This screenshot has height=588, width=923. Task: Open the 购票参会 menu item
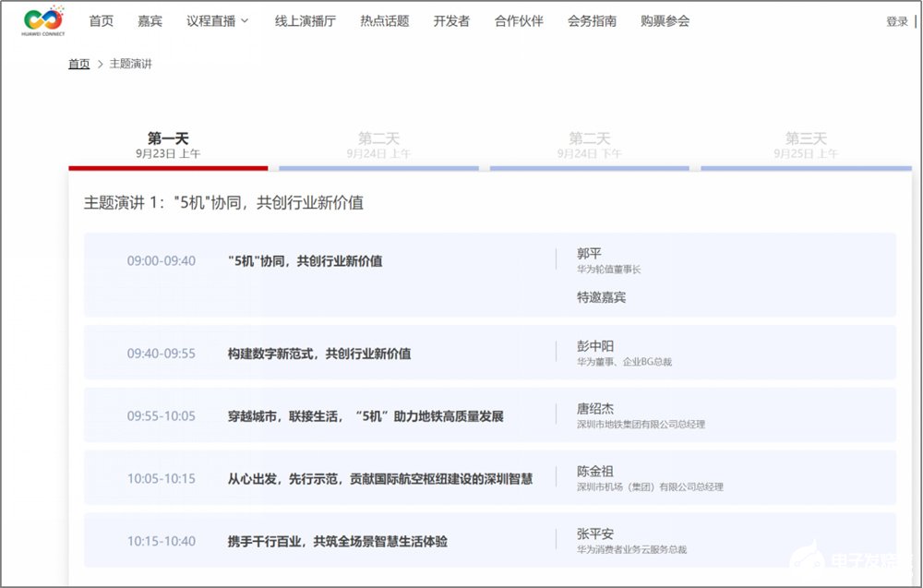click(665, 21)
